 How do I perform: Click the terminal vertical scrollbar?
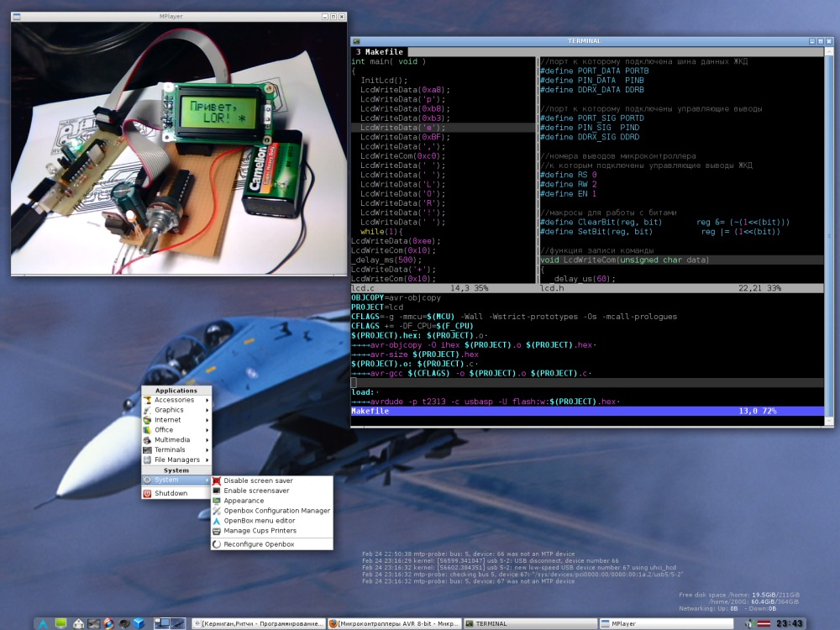coord(828,236)
